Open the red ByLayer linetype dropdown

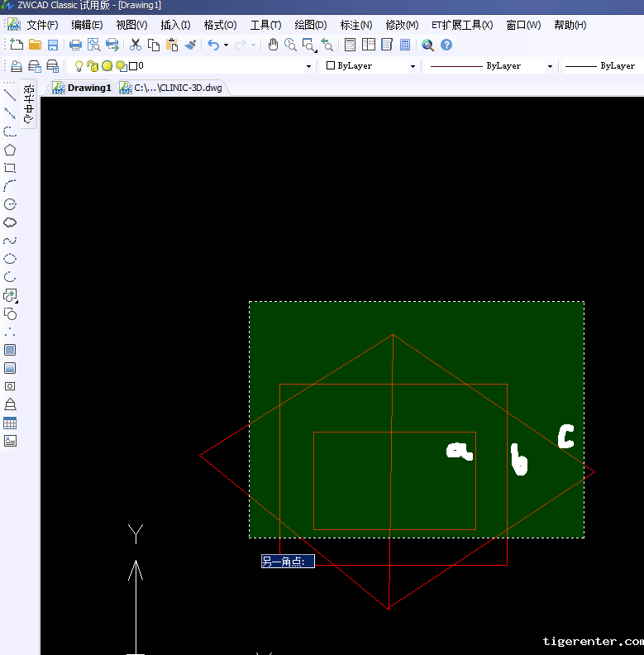pyautogui.click(x=550, y=66)
